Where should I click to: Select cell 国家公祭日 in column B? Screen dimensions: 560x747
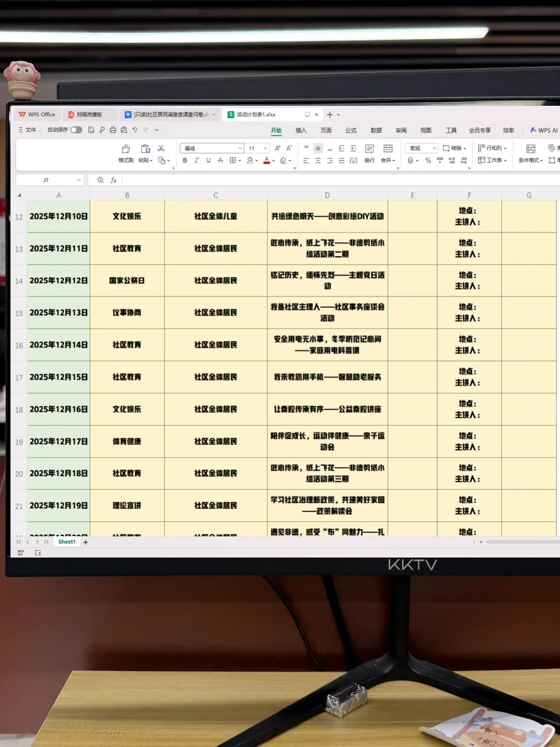[127, 281]
